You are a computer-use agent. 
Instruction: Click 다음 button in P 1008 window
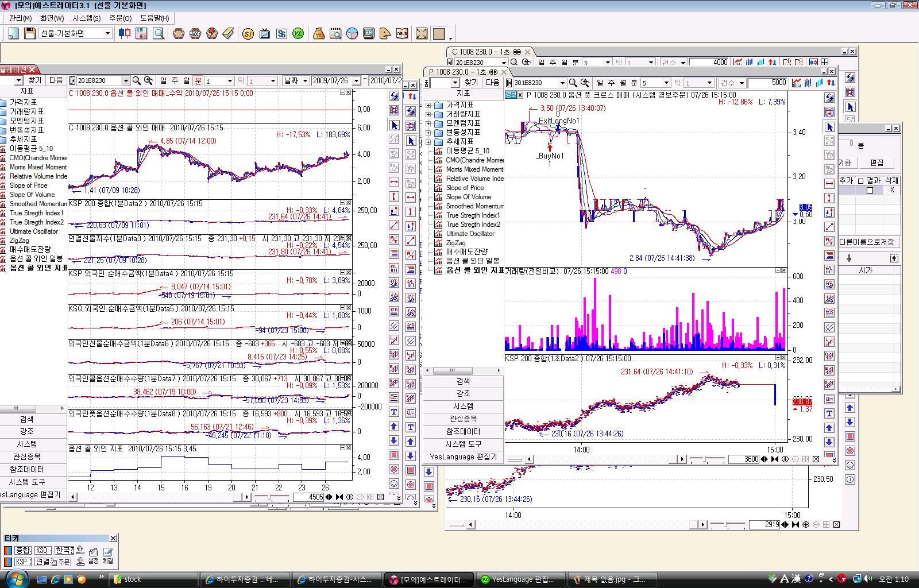[492, 83]
